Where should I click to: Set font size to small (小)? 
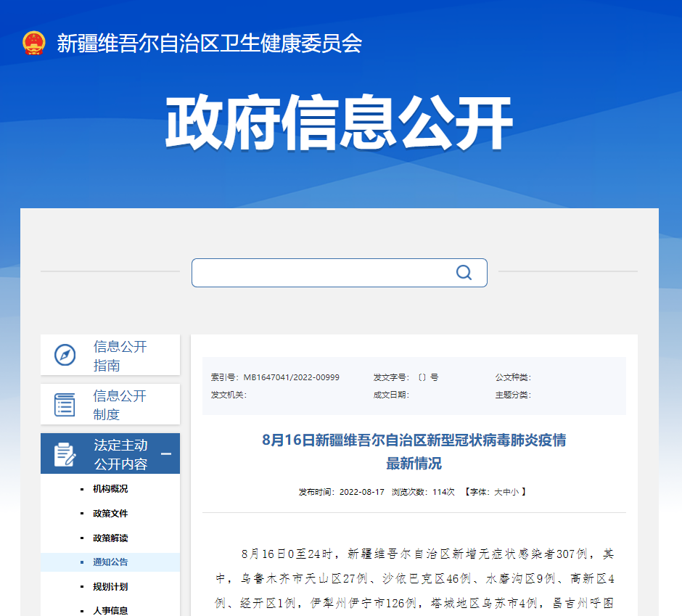coord(514,492)
